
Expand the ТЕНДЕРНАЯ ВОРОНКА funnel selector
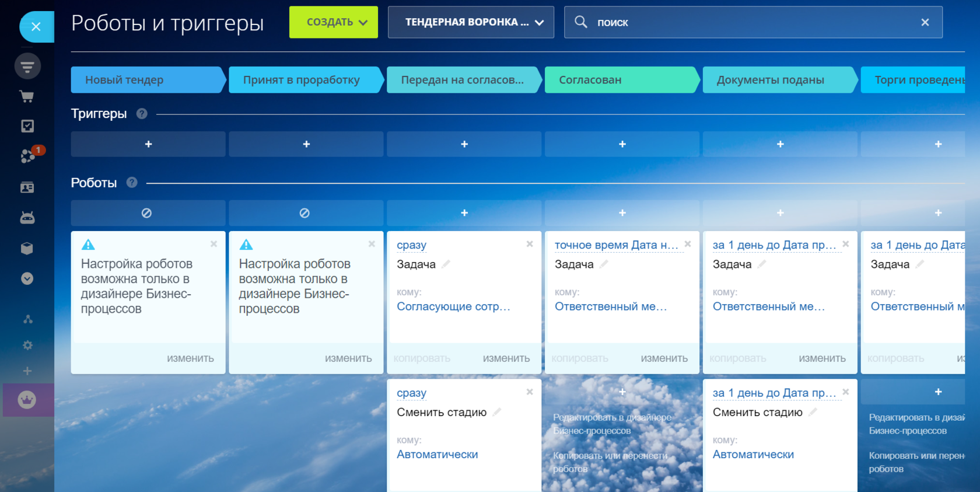click(471, 22)
